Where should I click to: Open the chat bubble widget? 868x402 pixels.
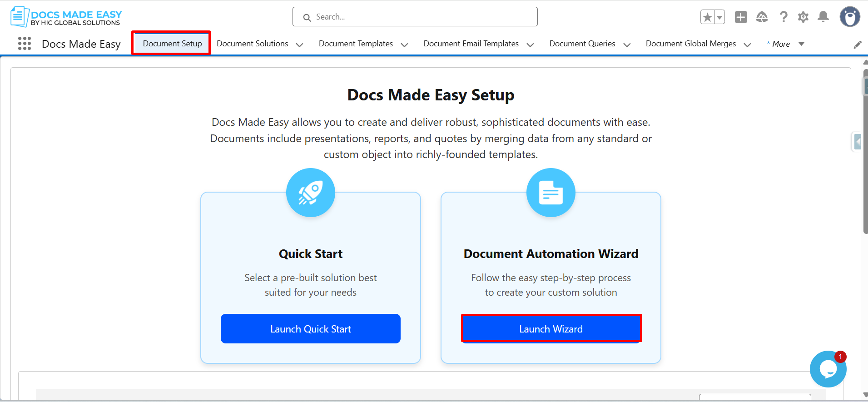point(828,369)
